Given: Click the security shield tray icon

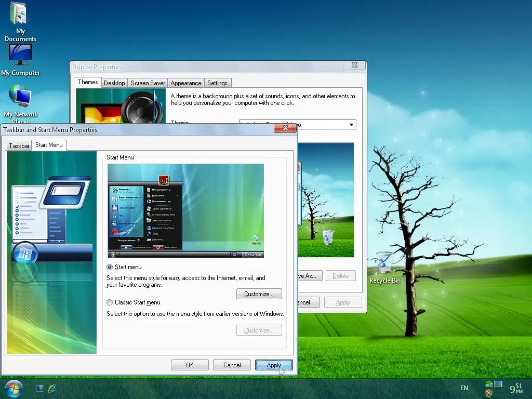Looking at the screenshot, I should (488, 393).
